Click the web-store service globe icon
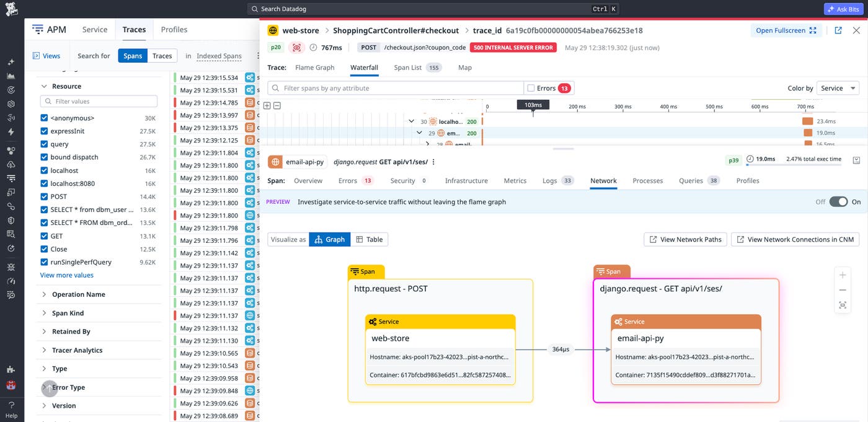Viewport: 868px width, 422px height. click(273, 30)
